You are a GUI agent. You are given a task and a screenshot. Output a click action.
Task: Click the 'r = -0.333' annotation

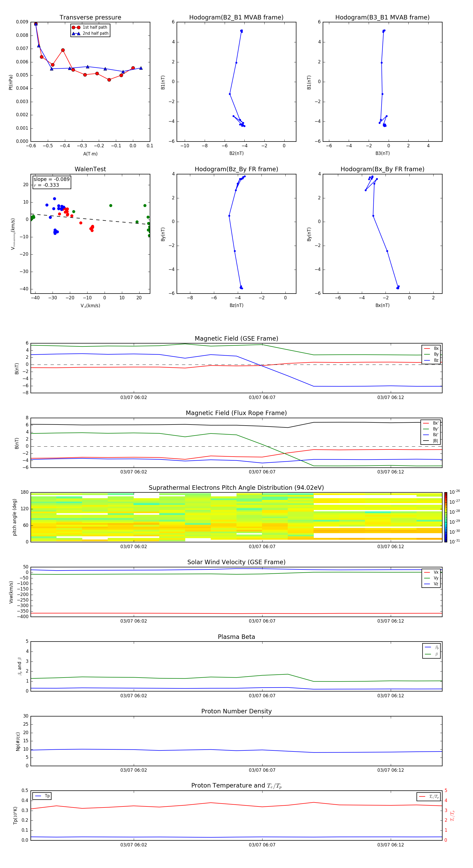[x=47, y=185]
